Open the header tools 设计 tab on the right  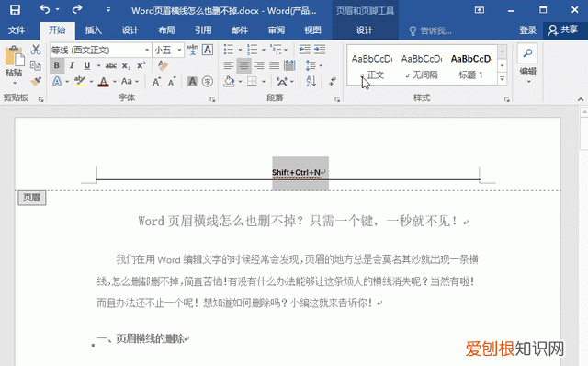365,30
